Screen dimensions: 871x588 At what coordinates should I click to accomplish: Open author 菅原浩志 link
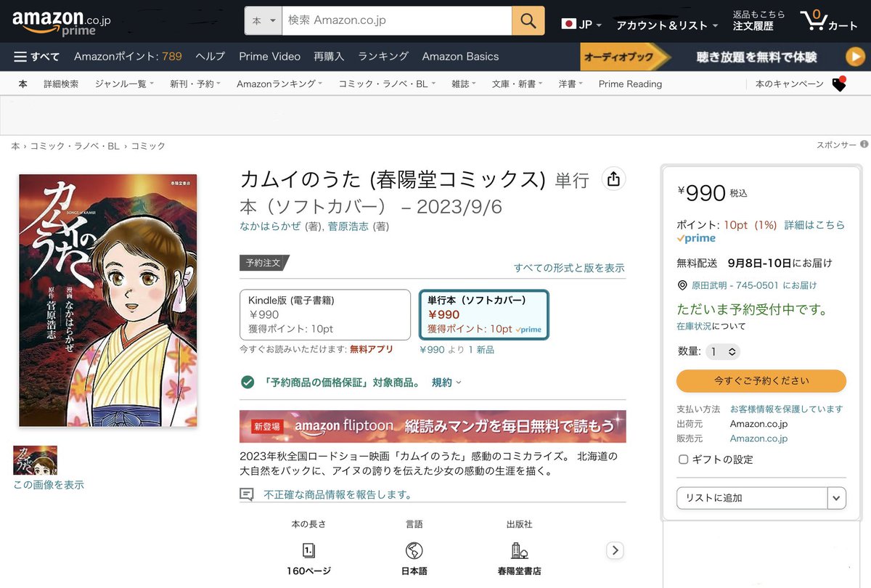coord(348,226)
